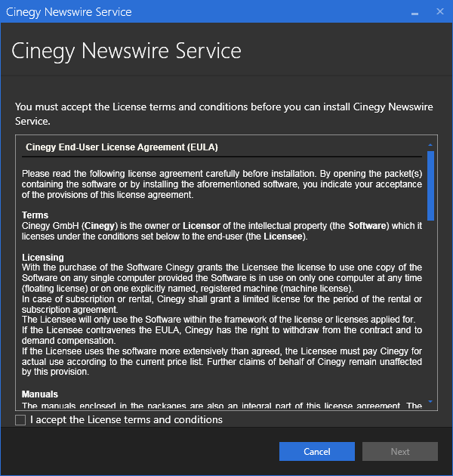Close the Cinegy Newswire Service installer

440,12
